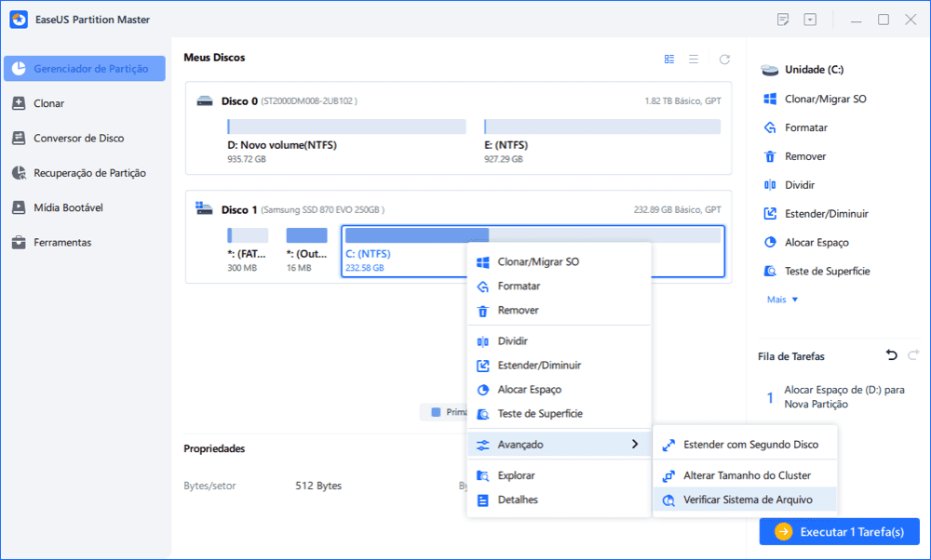Select partition D: Novo volume usage bar
This screenshot has width=931, height=560.
(346, 127)
